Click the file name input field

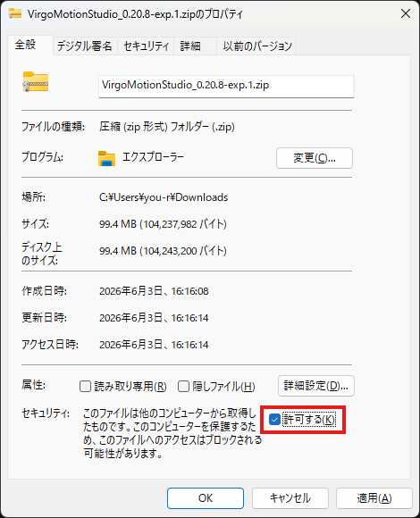(226, 87)
